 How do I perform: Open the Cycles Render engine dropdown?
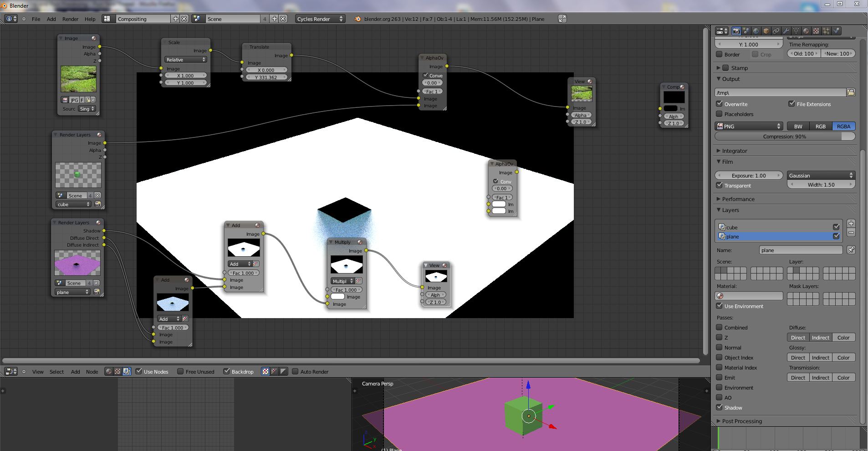320,19
